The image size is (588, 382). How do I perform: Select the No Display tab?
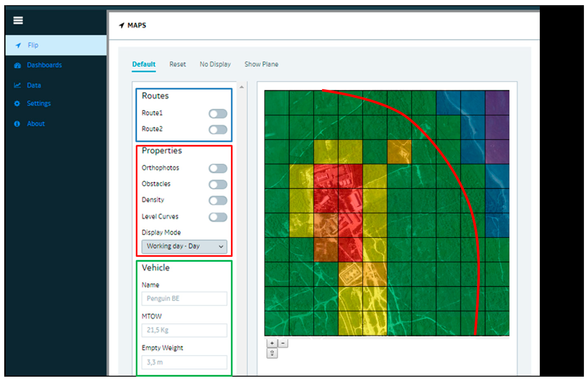pyautogui.click(x=215, y=64)
